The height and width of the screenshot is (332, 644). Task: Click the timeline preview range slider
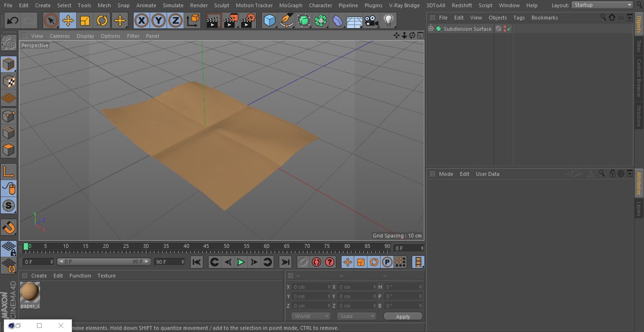[104, 262]
